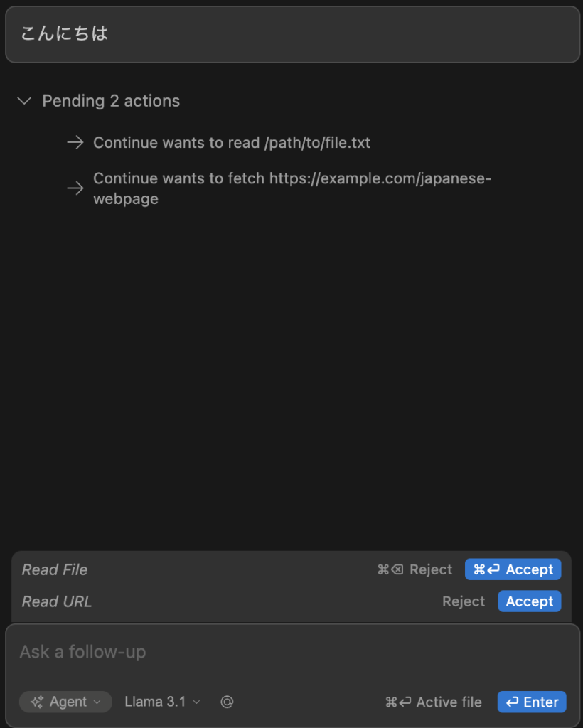Image resolution: width=583 pixels, height=728 pixels.
Task: Accept the Read URL action
Action: [529, 601]
